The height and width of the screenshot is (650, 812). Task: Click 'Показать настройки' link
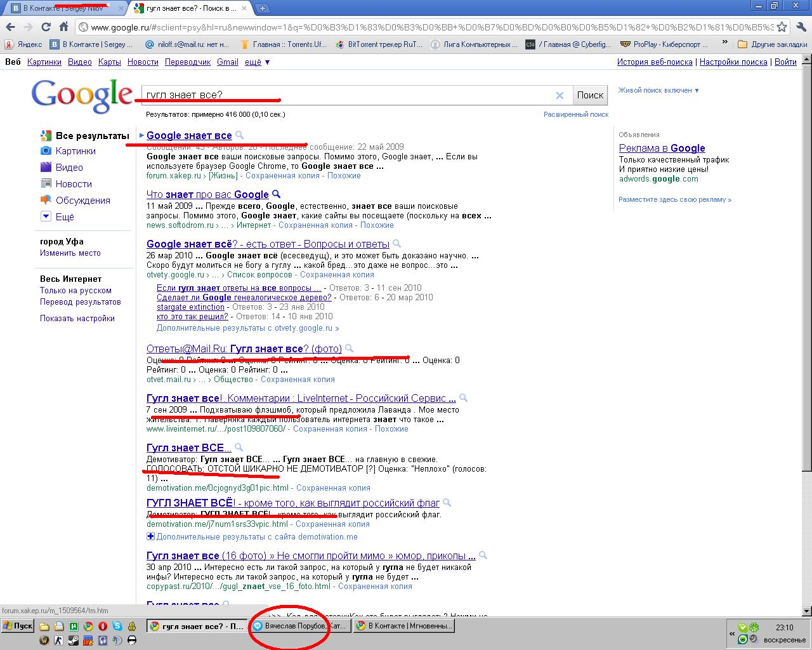click(x=77, y=319)
